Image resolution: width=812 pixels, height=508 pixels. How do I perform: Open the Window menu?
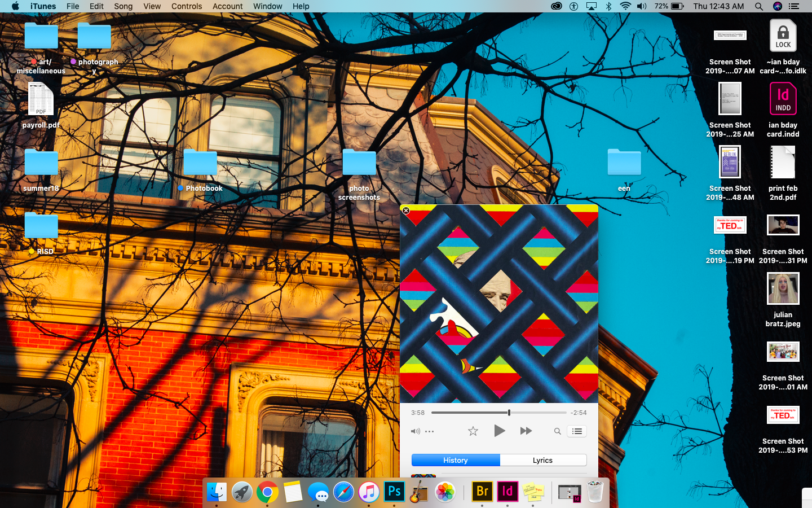(x=268, y=6)
